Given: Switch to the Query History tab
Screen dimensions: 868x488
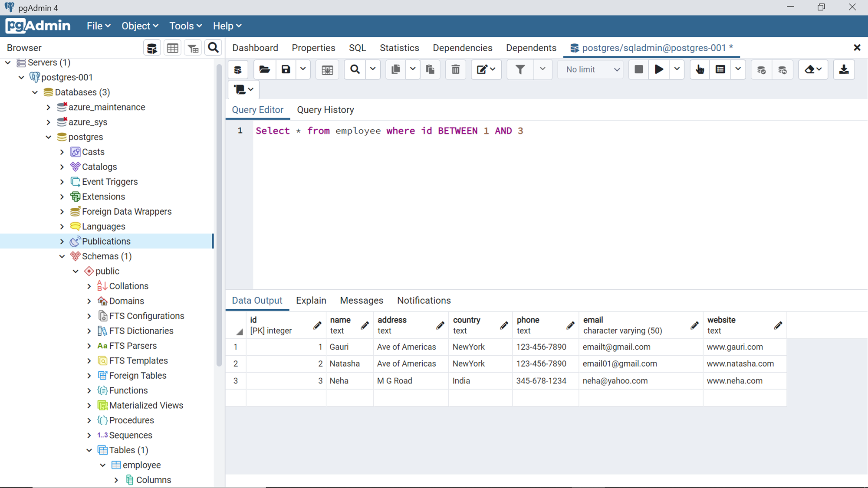Looking at the screenshot, I should click(x=325, y=110).
